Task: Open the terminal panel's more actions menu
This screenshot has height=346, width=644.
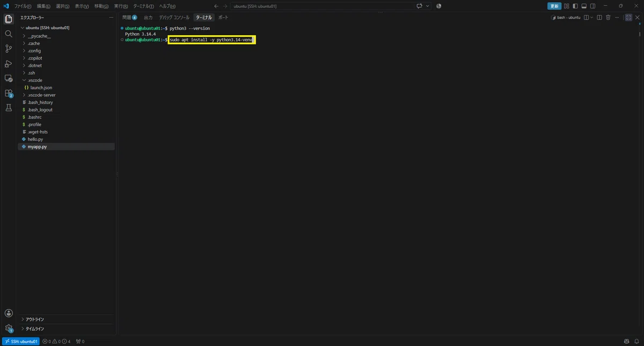Action: point(617,18)
